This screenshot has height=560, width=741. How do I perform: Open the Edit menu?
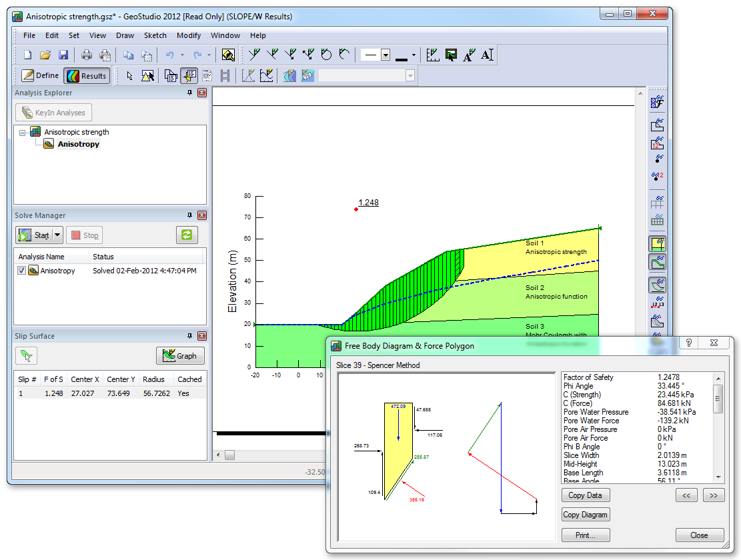click(x=52, y=35)
